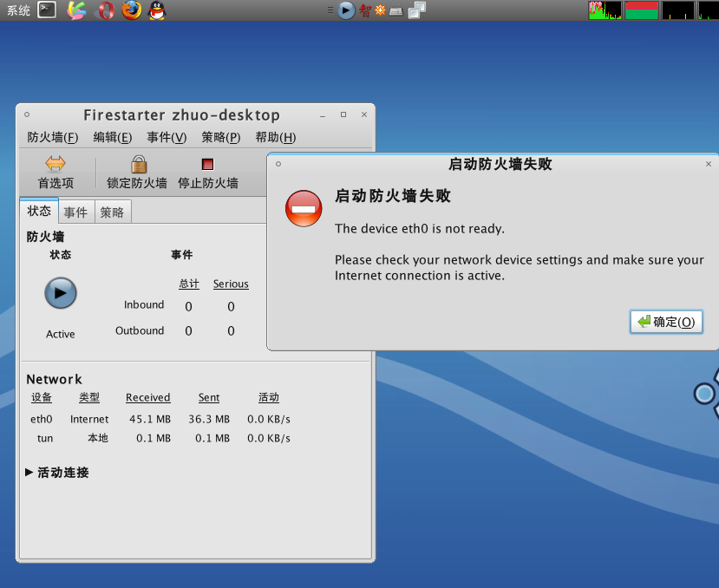Click the red error icon in dialog
Image resolution: width=719 pixels, height=588 pixels.
304,209
